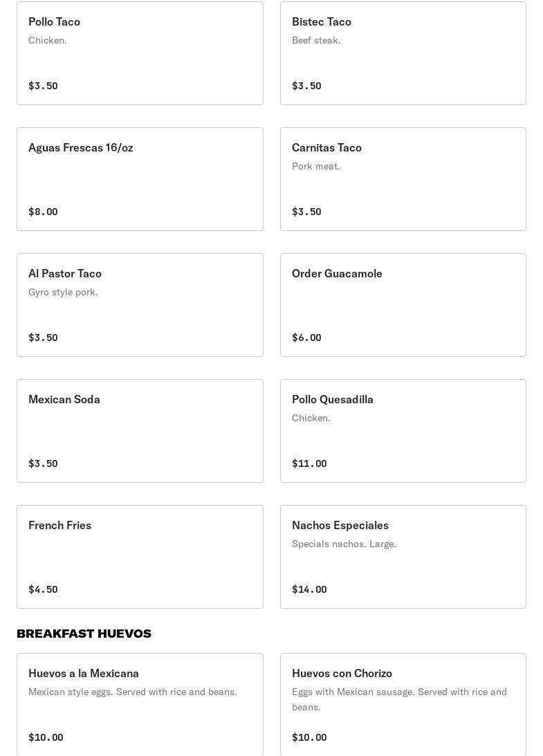Click the Breakfast Huevos section heading
This screenshot has width=543, height=756.
click(84, 634)
